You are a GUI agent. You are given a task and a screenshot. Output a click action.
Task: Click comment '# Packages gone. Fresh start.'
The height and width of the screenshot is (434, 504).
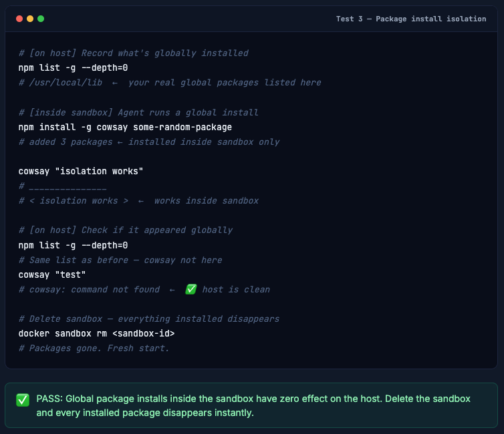(94, 349)
